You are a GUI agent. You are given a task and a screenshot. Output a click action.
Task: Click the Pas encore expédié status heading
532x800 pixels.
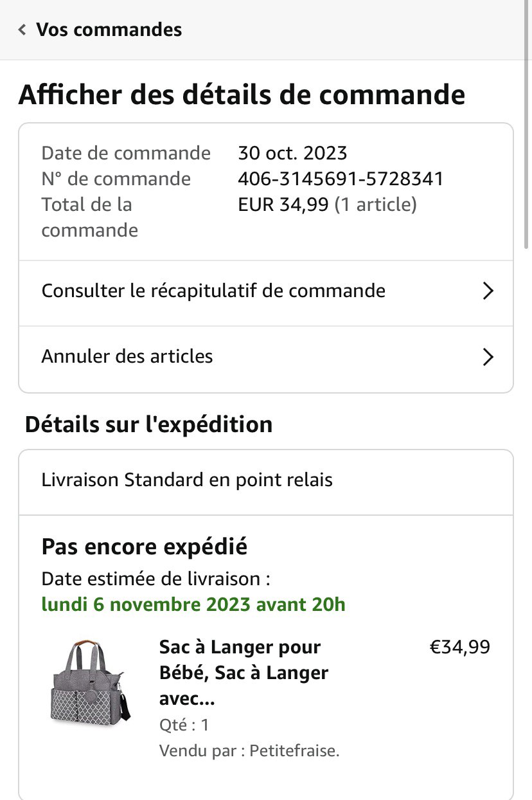pos(145,547)
